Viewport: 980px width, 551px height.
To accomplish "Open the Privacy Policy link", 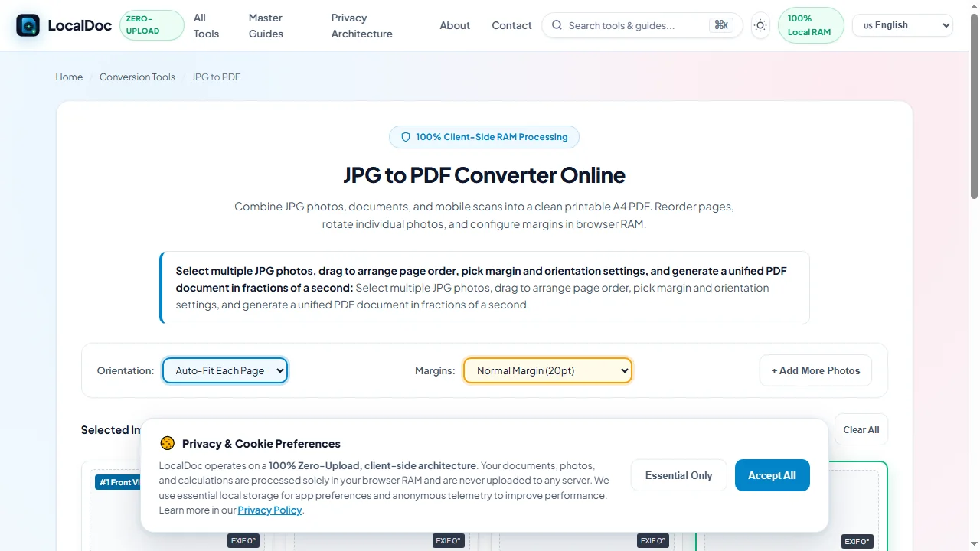I will [269, 510].
